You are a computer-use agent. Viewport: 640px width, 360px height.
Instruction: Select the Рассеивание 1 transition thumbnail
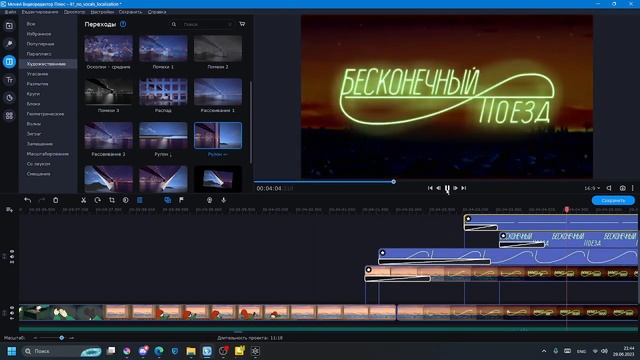218,92
